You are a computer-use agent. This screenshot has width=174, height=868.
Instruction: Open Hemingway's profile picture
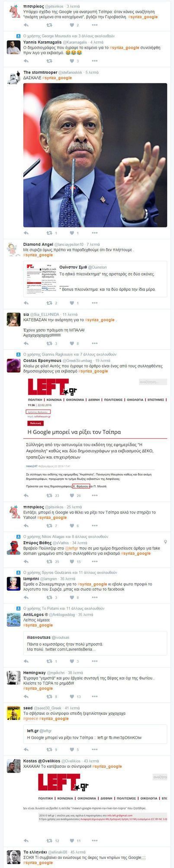(13, 677)
